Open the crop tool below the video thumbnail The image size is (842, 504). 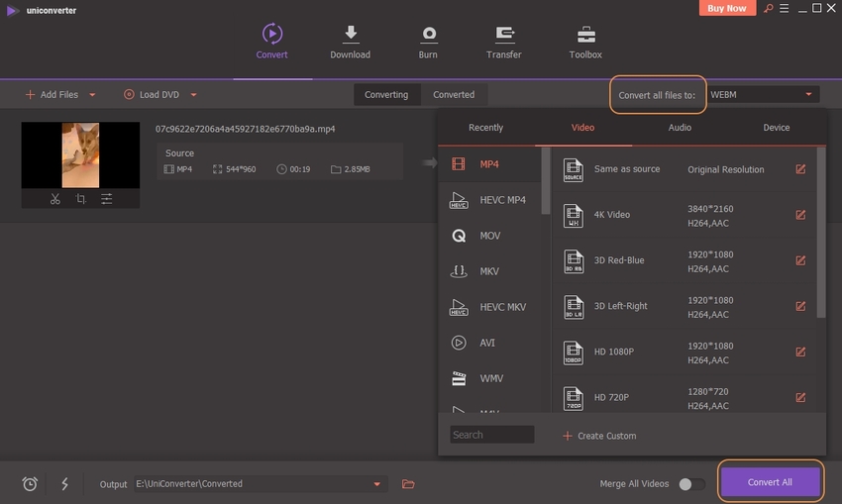click(x=81, y=199)
